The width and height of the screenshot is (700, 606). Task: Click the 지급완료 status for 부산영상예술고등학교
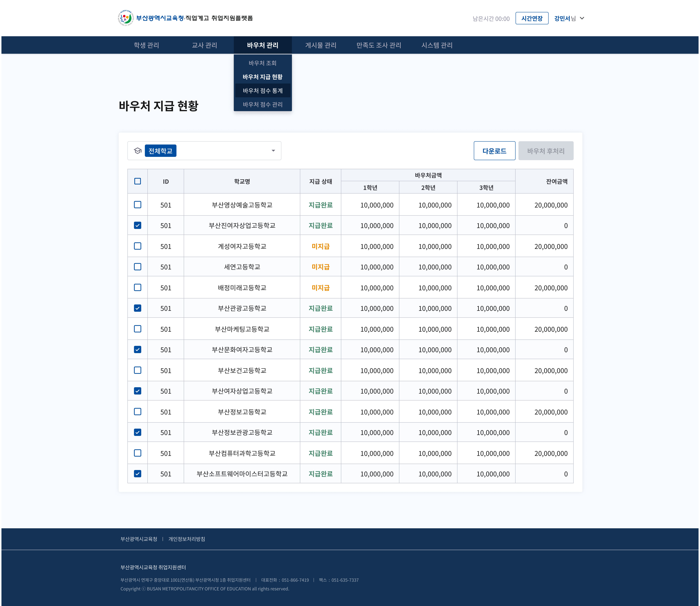click(x=321, y=205)
